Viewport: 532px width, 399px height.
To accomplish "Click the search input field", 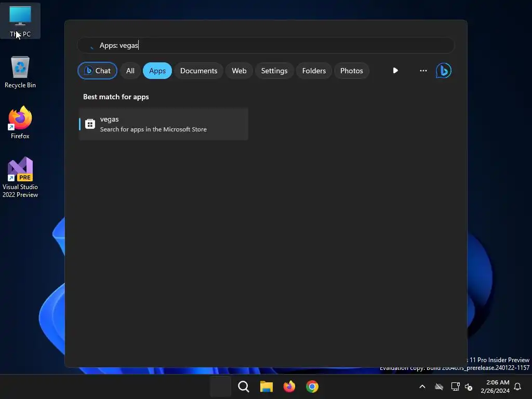I will click(x=266, y=45).
